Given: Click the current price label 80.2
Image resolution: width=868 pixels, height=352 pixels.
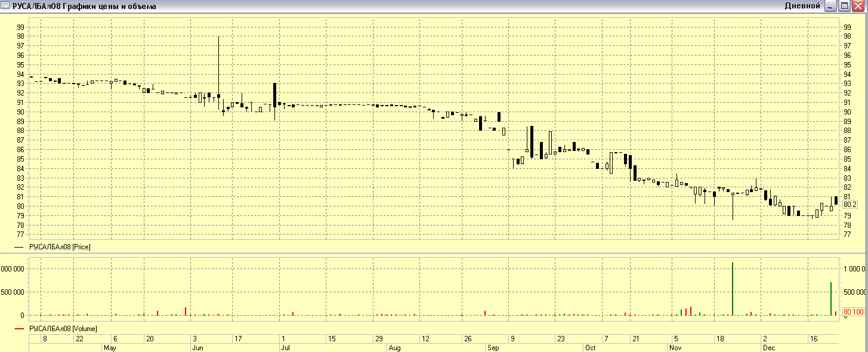Looking at the screenshot, I should (x=850, y=204).
